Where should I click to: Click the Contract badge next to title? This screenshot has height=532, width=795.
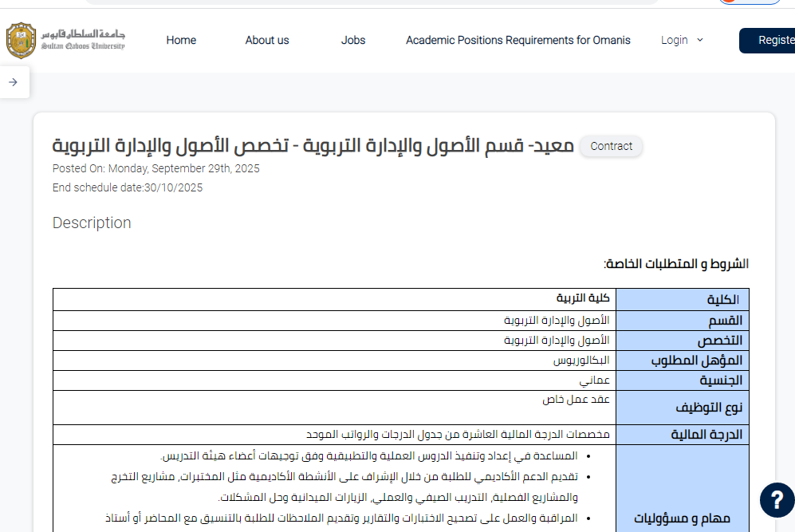[611, 147]
